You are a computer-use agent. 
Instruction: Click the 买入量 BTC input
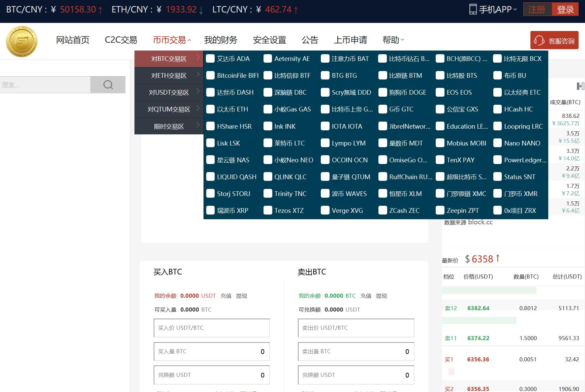[212, 351]
